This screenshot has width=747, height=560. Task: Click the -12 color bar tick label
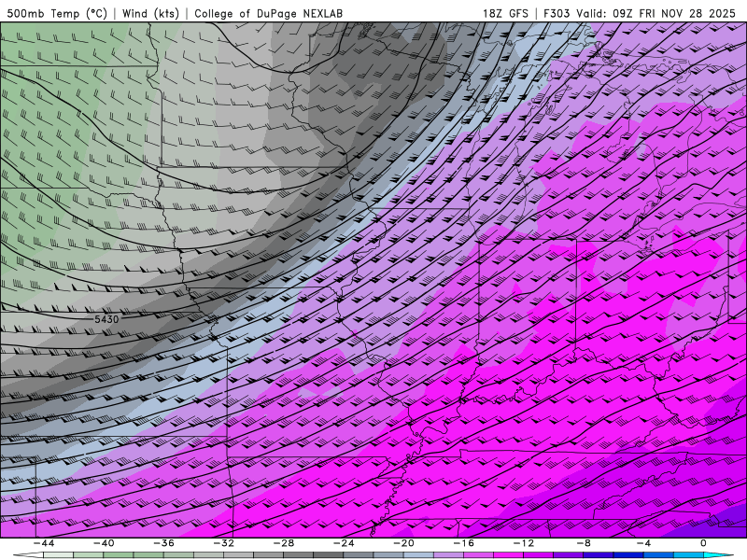[524, 543]
